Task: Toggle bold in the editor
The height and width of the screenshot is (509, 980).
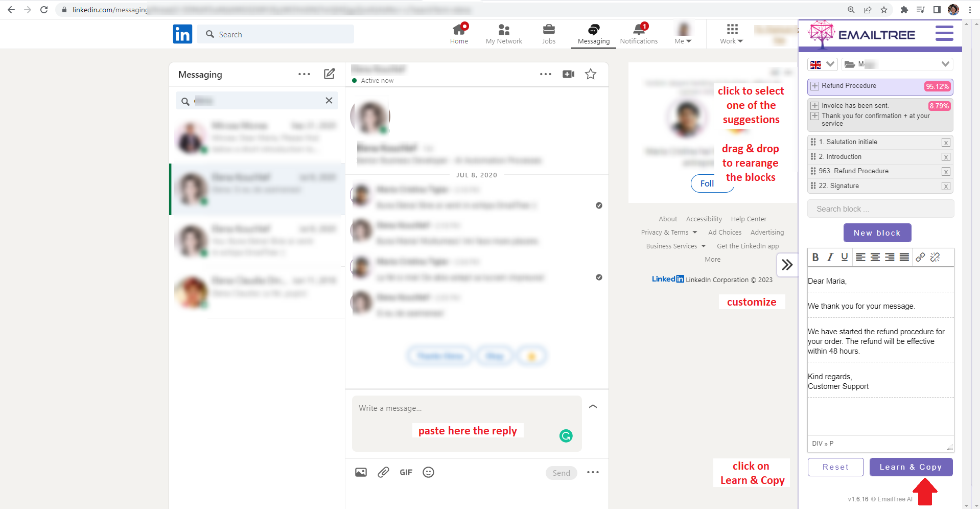Action: coord(815,257)
